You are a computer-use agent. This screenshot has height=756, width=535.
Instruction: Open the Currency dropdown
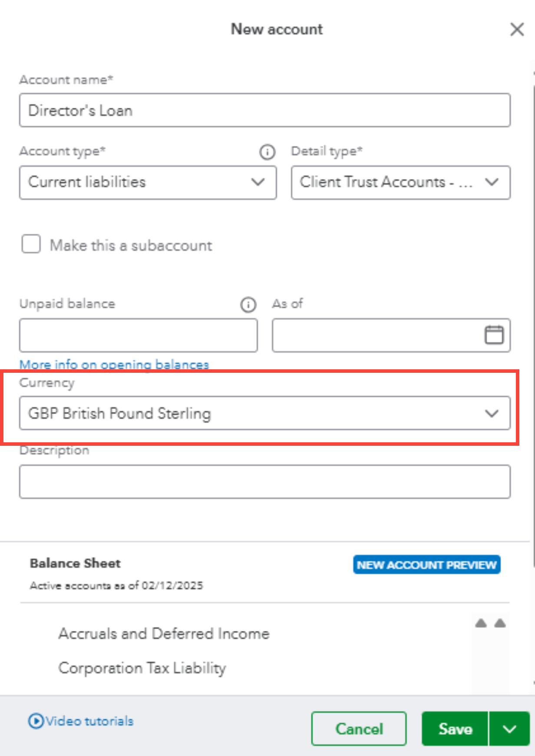click(264, 413)
